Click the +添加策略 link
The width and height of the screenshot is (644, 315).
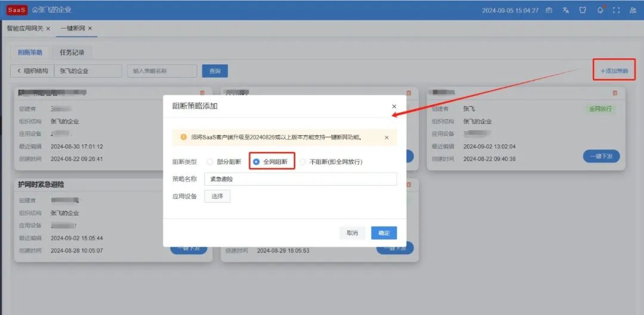pyautogui.click(x=614, y=70)
